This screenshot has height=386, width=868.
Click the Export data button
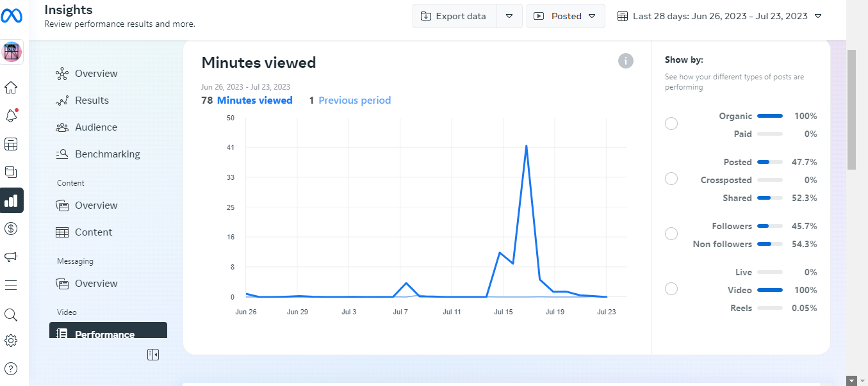pyautogui.click(x=454, y=16)
